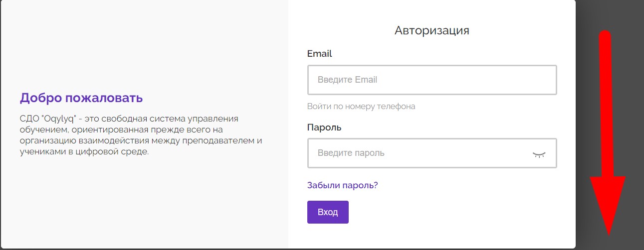644x250 pixels.
Task: Click the Email field label
Action: tap(319, 53)
